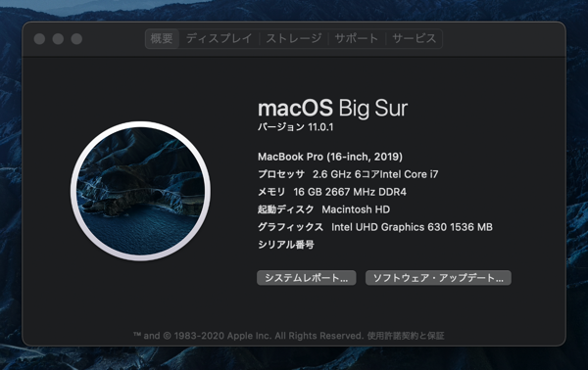Open the 使用許諾契約と保証 link
588x370 pixels.
point(406,336)
